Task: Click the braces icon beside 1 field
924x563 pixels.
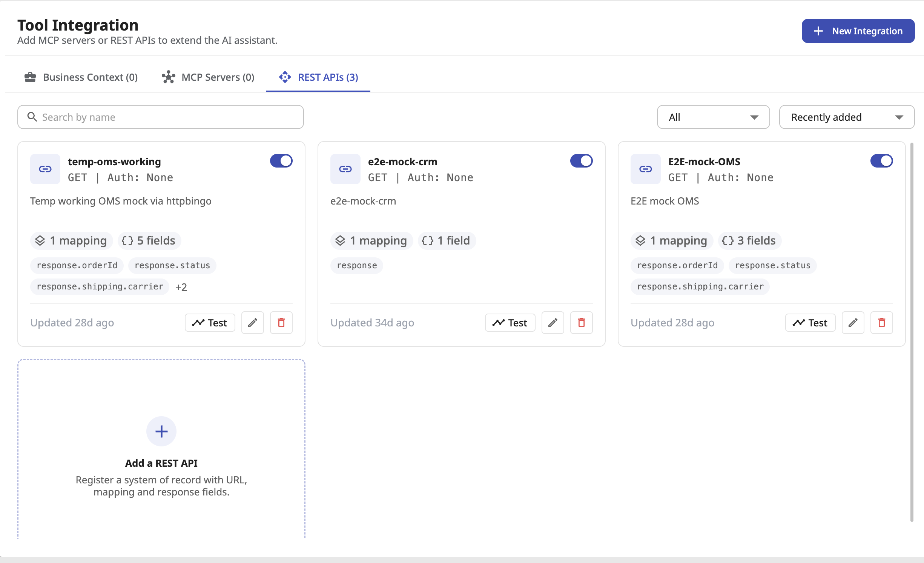Action: (x=428, y=240)
